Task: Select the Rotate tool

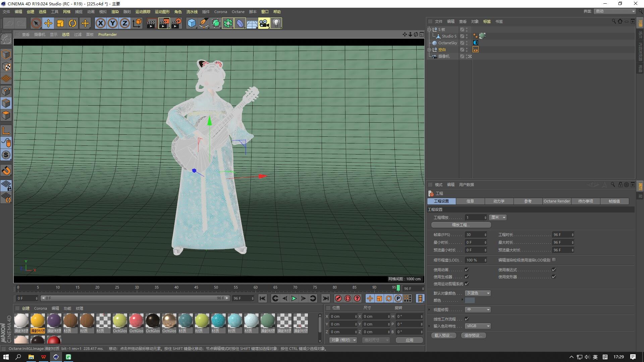Action: (72, 23)
